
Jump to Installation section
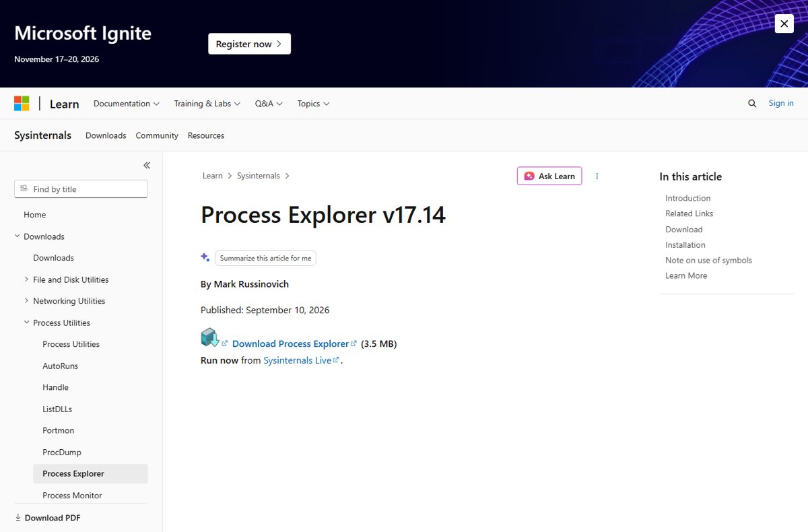tap(685, 245)
